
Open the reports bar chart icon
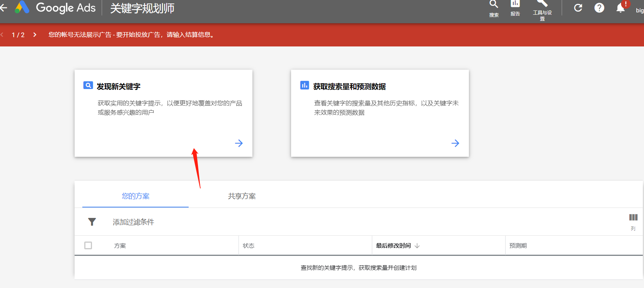515,3
